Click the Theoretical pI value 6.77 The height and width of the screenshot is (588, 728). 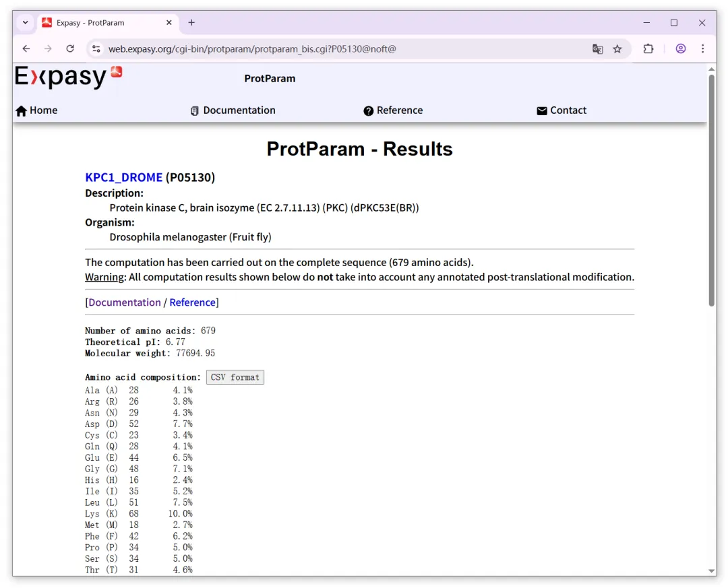(175, 342)
